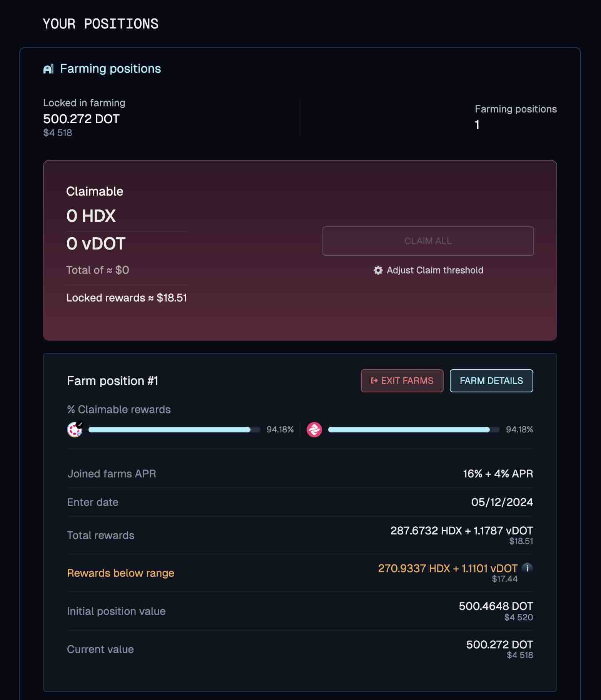Click the second 94.18% rewards progress bar
Viewport: 601px width, 700px height.
coord(414,430)
